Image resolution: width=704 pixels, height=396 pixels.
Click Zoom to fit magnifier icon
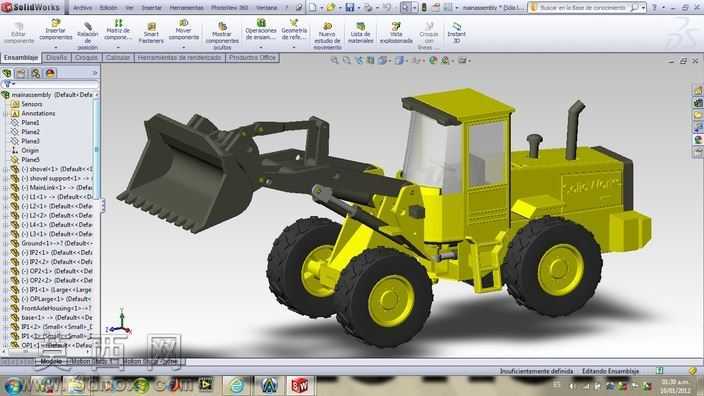(x=334, y=60)
